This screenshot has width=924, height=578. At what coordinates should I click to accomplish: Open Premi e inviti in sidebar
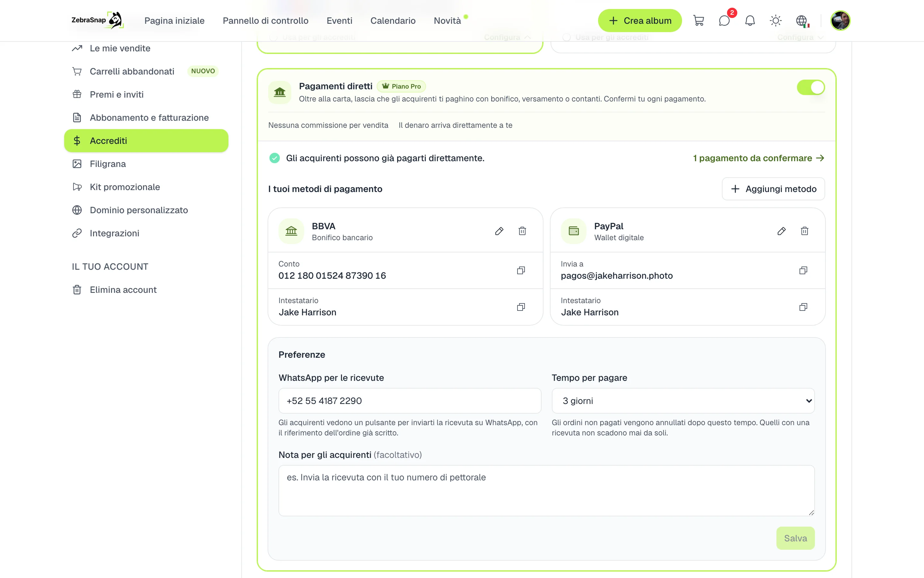pos(146,94)
